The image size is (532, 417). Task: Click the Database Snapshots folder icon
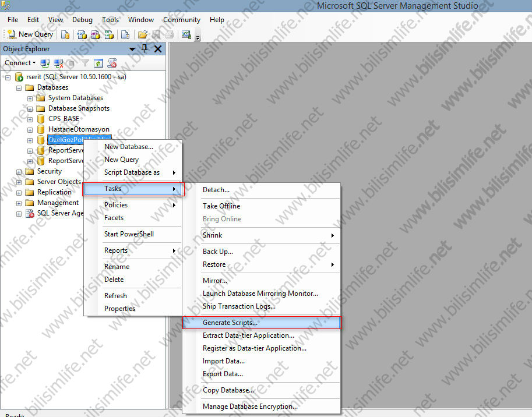[41, 108]
